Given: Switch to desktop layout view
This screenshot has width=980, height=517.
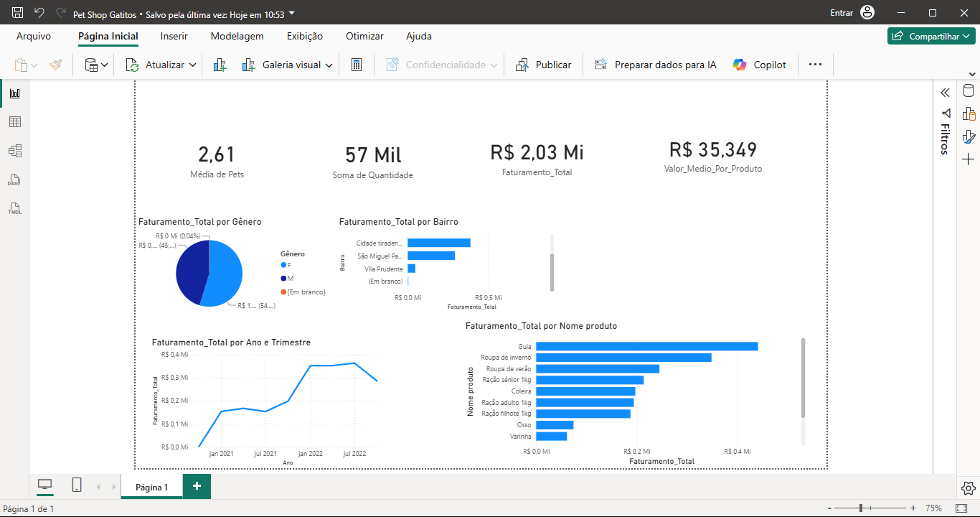Looking at the screenshot, I should (x=45, y=485).
